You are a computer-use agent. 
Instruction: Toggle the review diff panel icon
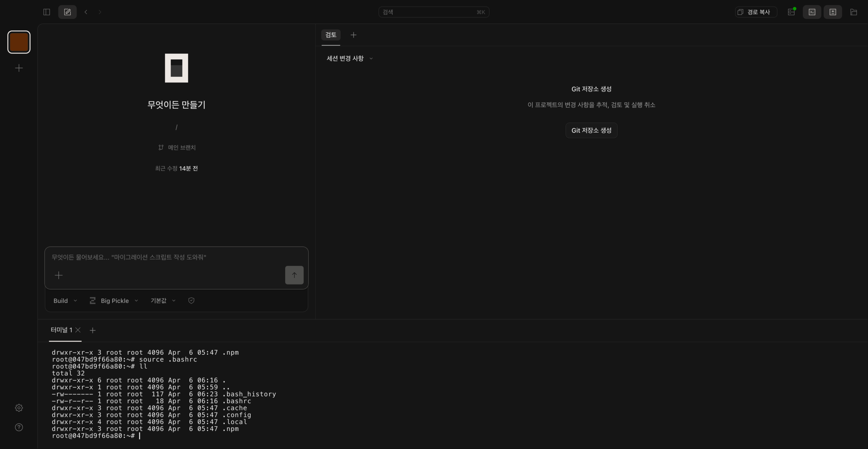click(x=833, y=12)
